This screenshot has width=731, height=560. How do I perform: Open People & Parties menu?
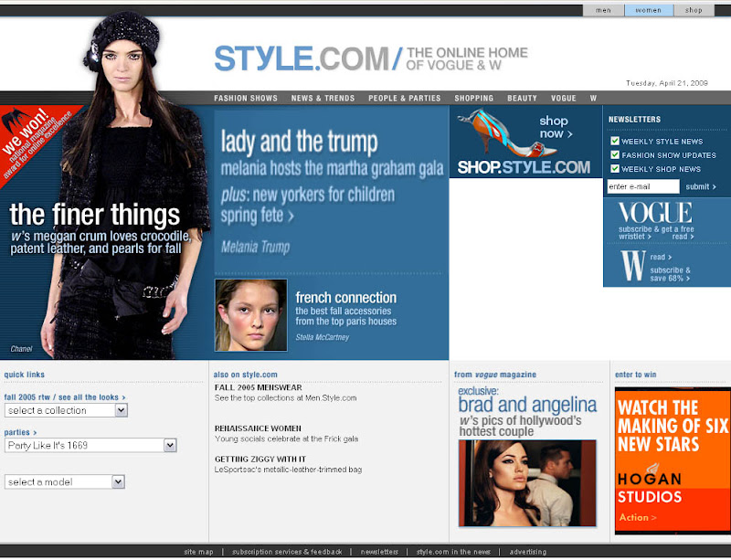pos(404,98)
